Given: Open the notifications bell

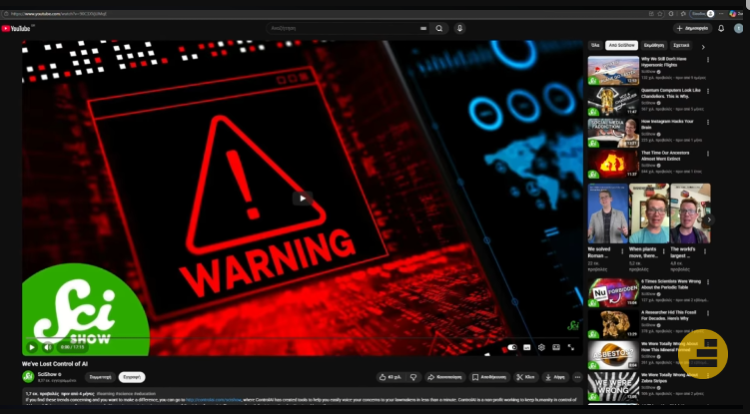Looking at the screenshot, I should (722, 29).
